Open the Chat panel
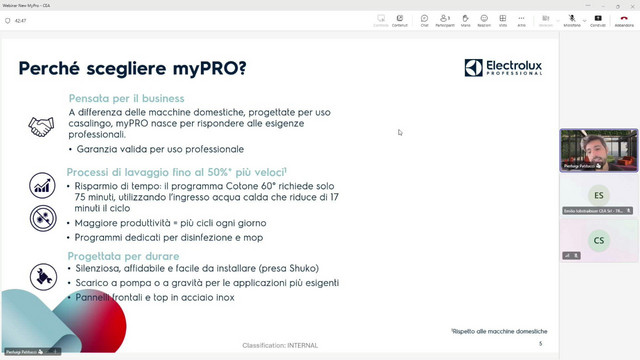 424,21
